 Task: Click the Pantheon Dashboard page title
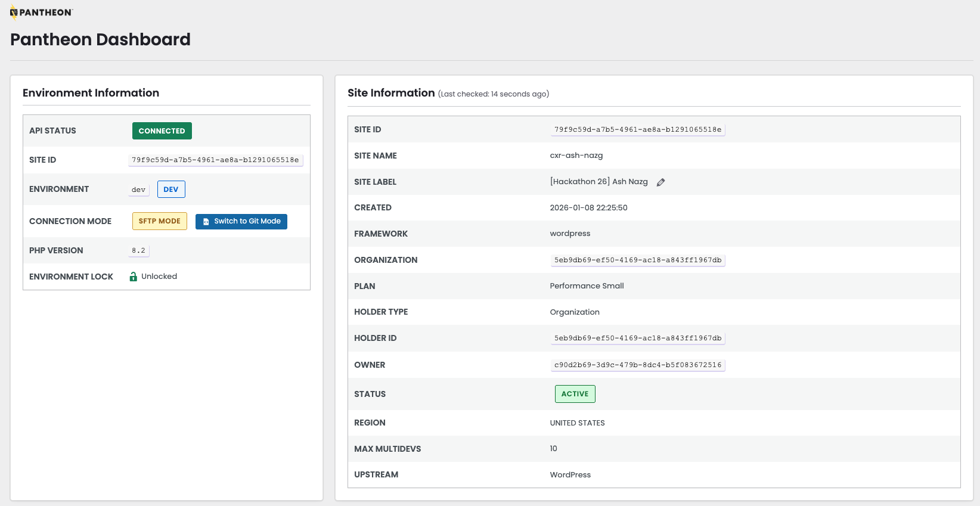click(100, 39)
